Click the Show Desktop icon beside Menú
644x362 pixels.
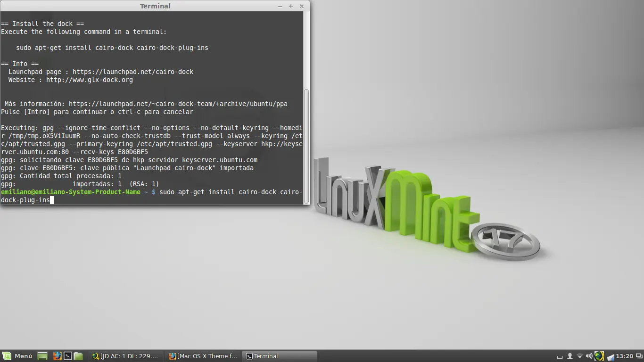[x=42, y=356]
